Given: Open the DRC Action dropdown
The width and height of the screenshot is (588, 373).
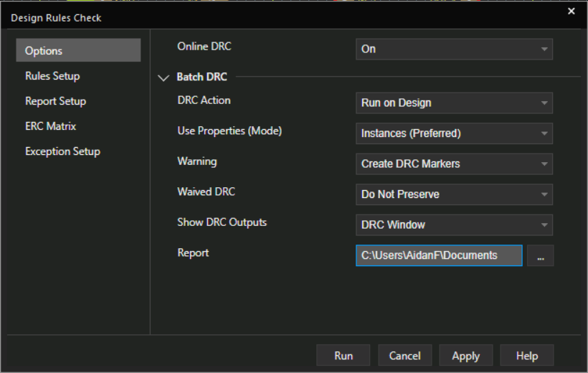Looking at the screenshot, I should 454,103.
